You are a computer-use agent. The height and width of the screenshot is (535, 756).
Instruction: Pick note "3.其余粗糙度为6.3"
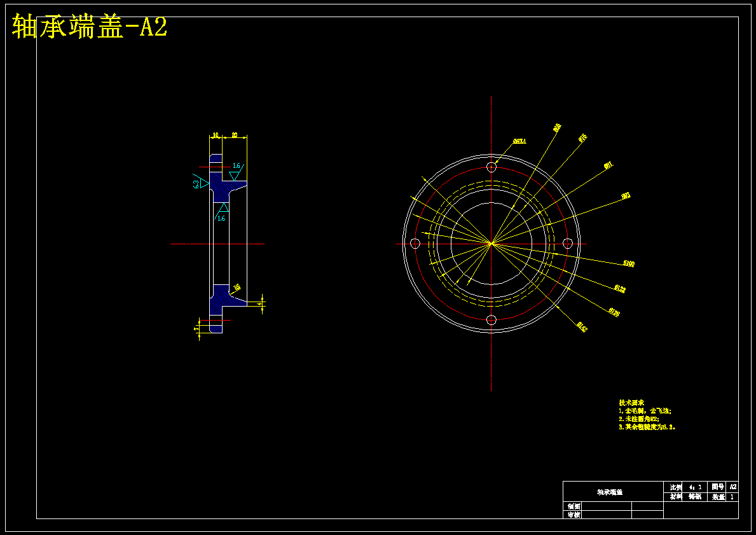coord(647,427)
